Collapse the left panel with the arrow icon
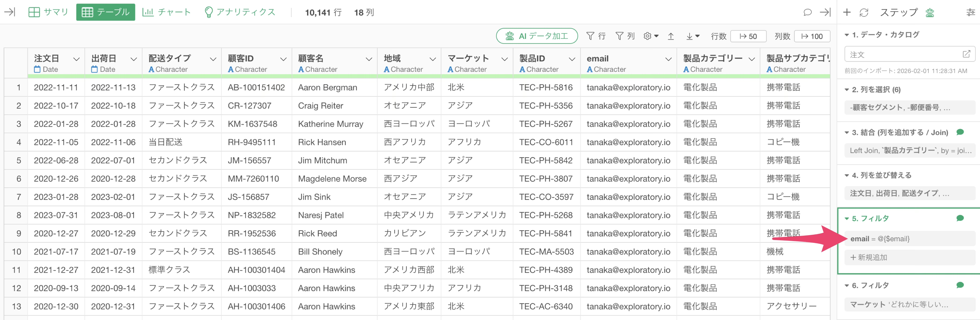 point(9,12)
